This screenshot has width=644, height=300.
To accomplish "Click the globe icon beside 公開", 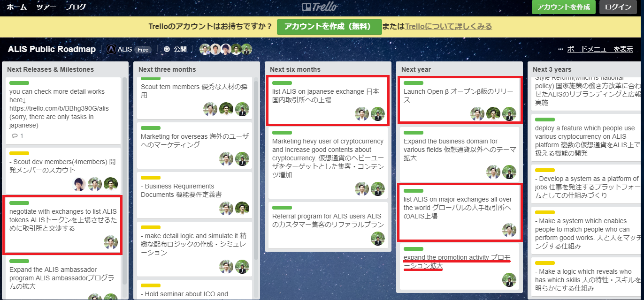I will pyautogui.click(x=167, y=49).
